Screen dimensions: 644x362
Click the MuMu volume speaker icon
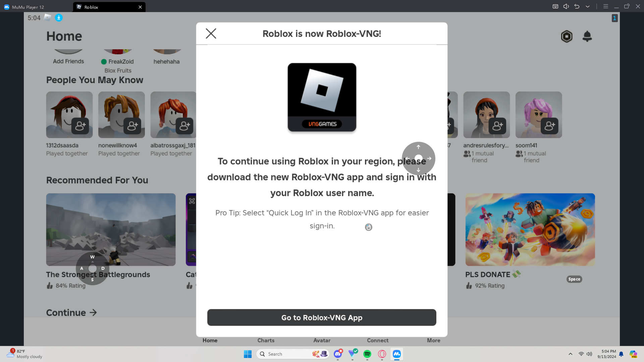566,6
